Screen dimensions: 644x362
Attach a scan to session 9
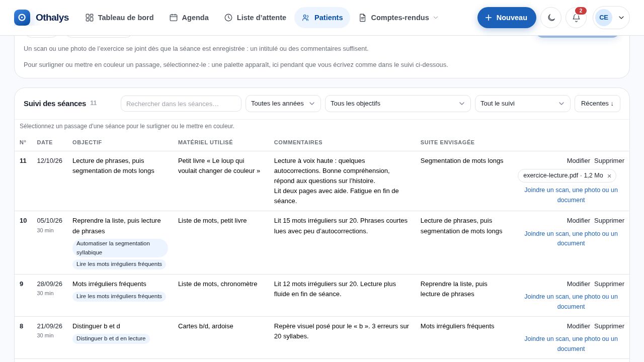pos(571,302)
